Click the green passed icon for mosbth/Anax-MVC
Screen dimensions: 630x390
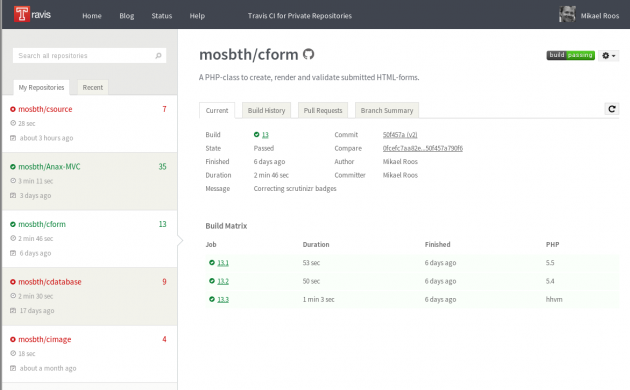13,167
